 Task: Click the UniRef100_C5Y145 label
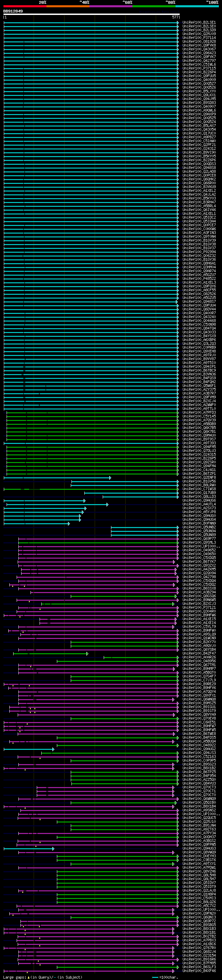tap(199, 416)
